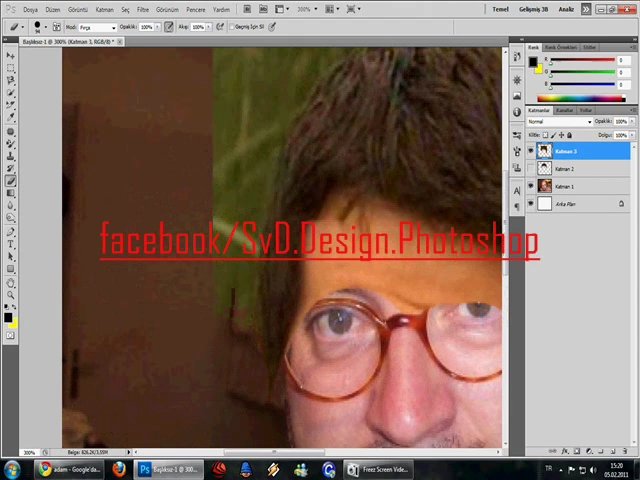The width and height of the screenshot is (640, 480).
Task: Open the Akış slider arrow
Action: point(209,27)
